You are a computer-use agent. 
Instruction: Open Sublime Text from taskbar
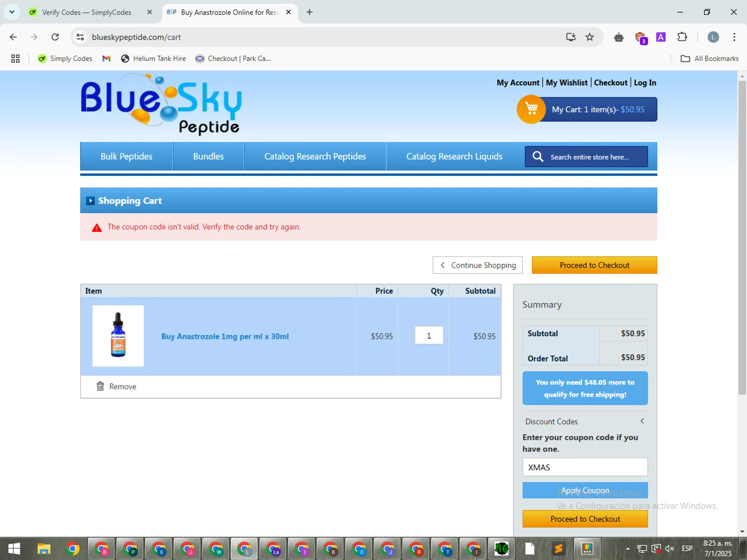[x=558, y=549]
